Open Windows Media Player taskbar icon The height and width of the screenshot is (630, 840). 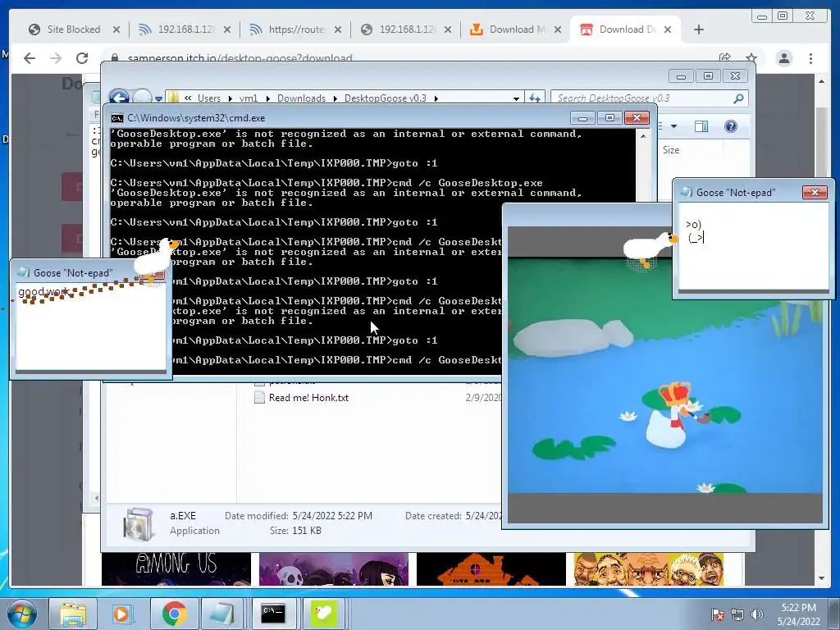coord(123,614)
